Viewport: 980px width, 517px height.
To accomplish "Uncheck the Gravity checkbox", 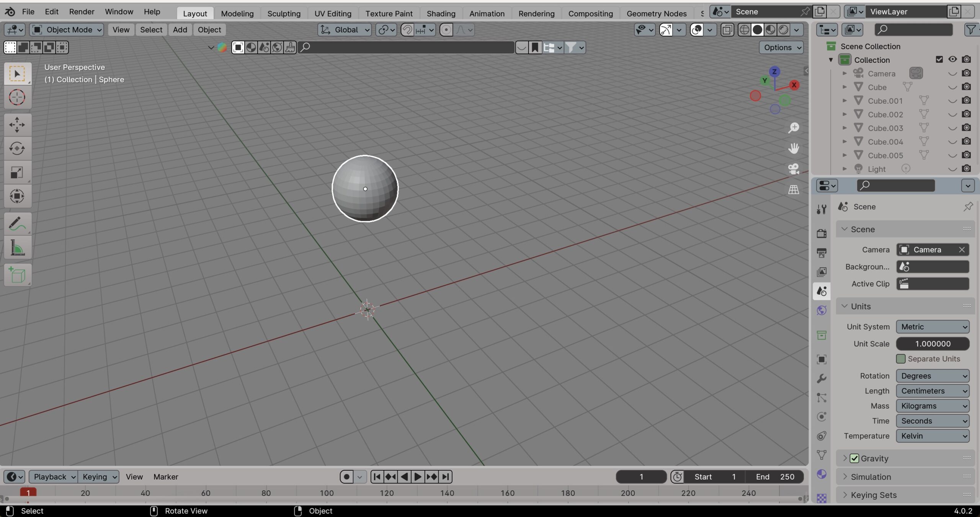I will click(x=854, y=458).
